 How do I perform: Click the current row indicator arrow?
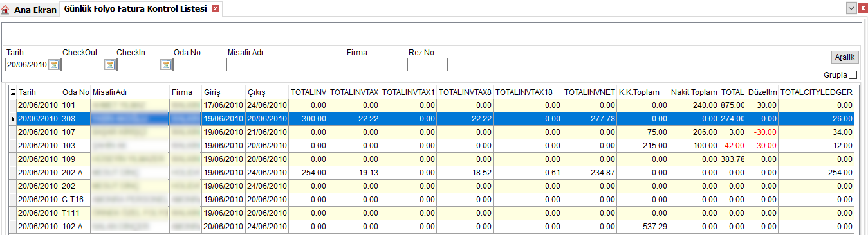click(12, 119)
